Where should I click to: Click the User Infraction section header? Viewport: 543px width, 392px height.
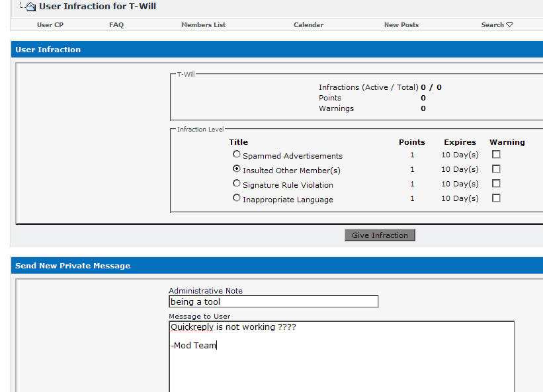point(48,50)
